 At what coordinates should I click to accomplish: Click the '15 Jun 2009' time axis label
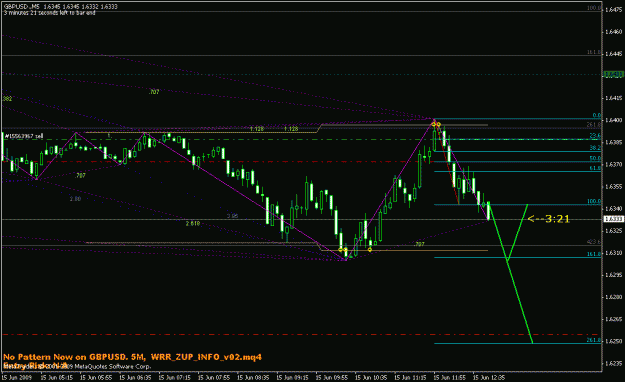pyautogui.click(x=17, y=377)
